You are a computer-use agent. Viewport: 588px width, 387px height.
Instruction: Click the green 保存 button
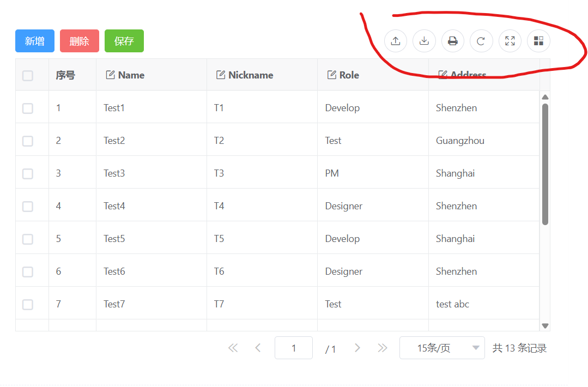point(124,41)
